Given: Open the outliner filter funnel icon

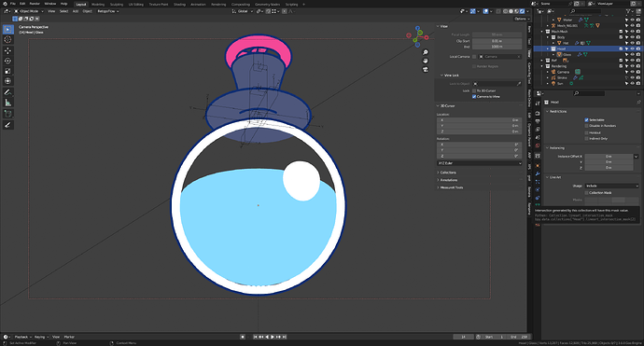Looking at the screenshot, I should [628, 11].
